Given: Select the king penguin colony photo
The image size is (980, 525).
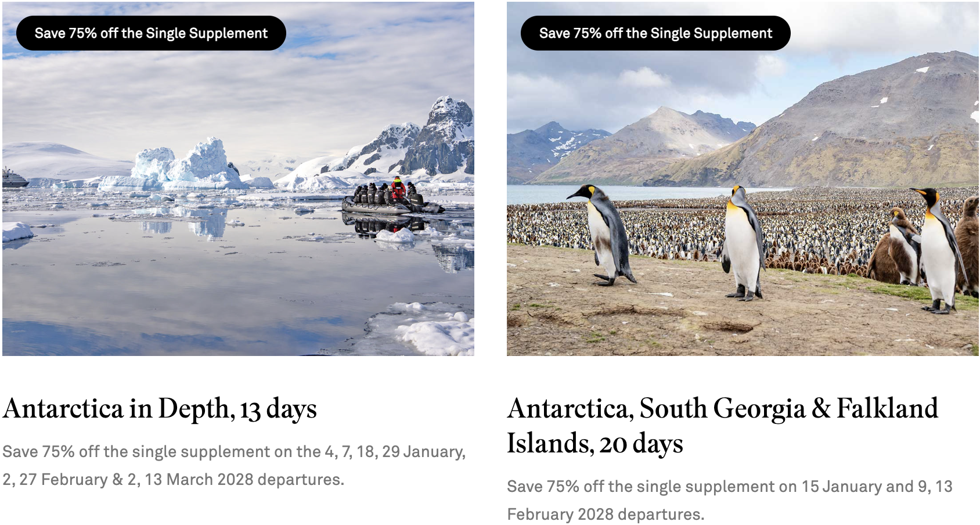Looking at the screenshot, I should click(743, 179).
